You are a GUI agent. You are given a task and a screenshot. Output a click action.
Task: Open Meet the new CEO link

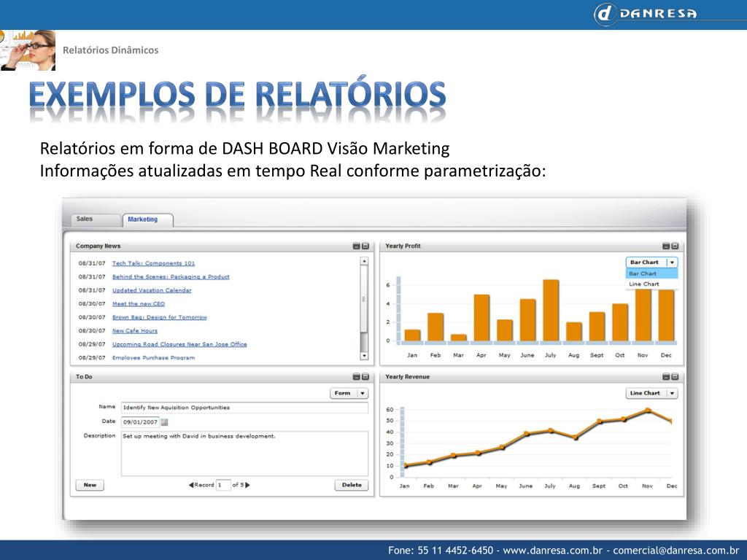pos(138,303)
